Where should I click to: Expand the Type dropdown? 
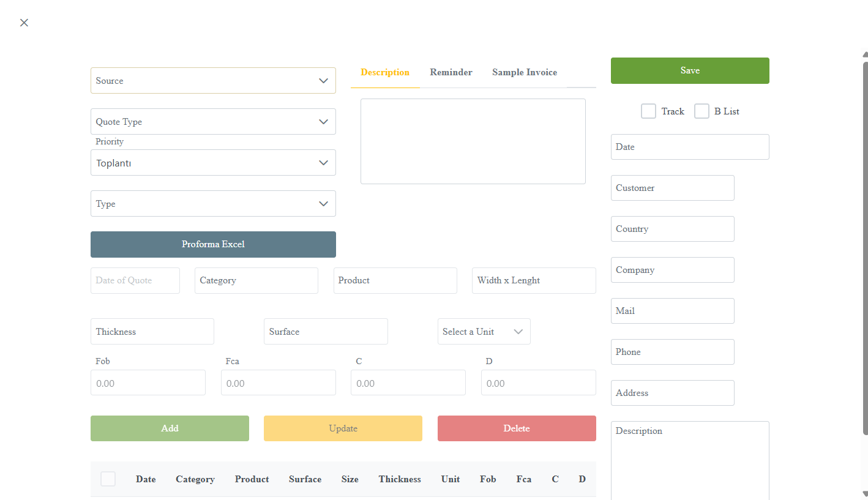(x=212, y=204)
